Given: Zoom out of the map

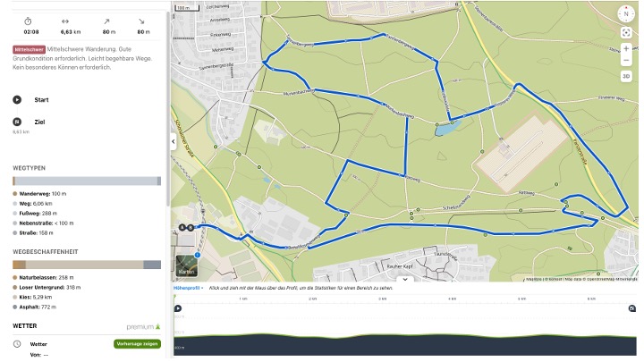Looking at the screenshot, I should coord(626,61).
